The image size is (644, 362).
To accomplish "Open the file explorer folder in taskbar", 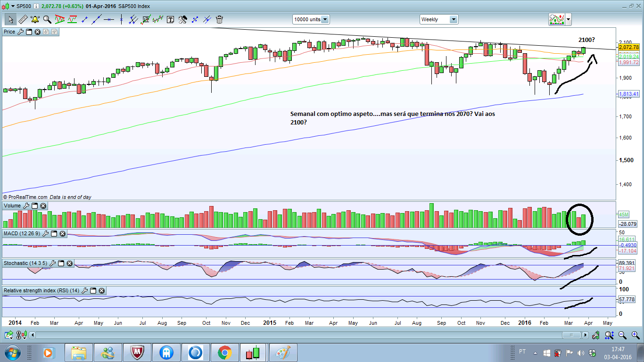I will point(78,353).
